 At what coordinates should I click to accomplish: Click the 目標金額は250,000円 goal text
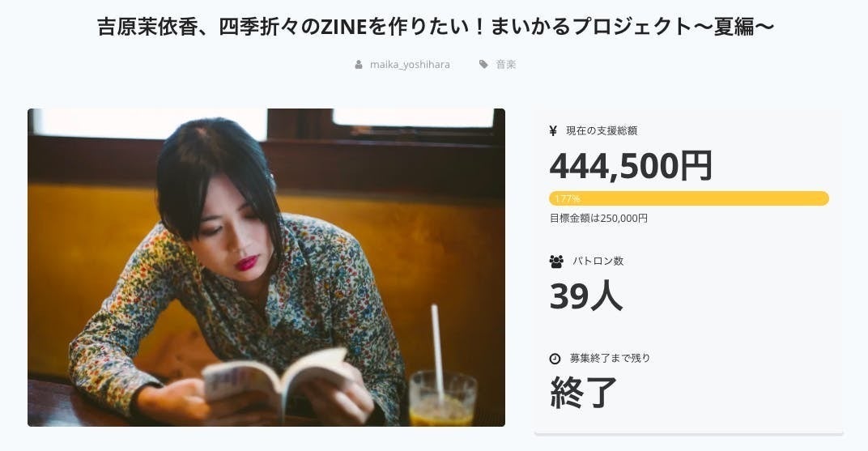(x=598, y=218)
